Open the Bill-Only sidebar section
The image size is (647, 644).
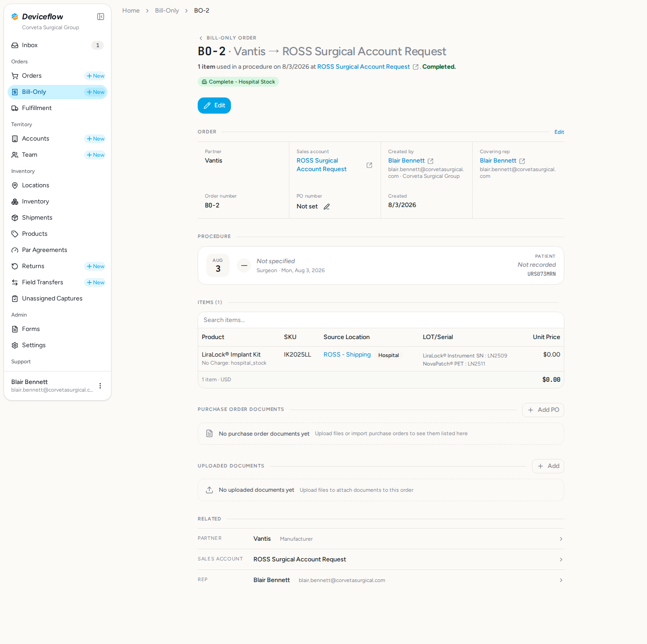tap(58, 92)
